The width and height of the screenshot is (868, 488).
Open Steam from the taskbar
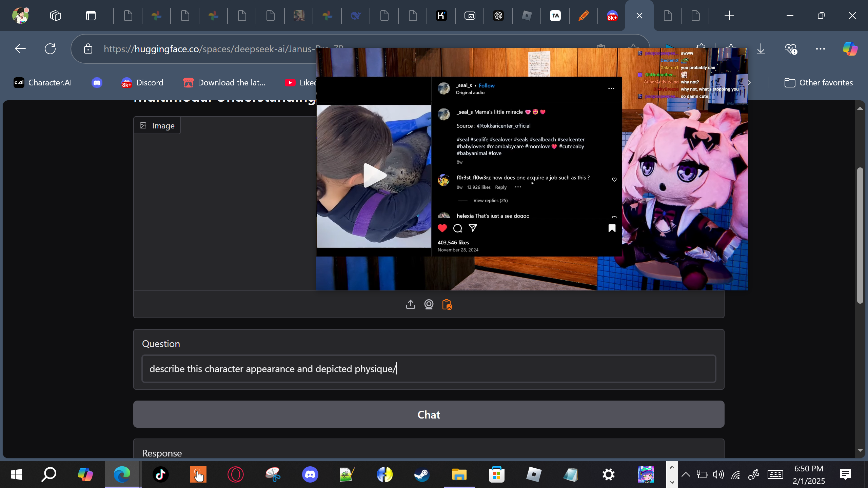[422, 474]
